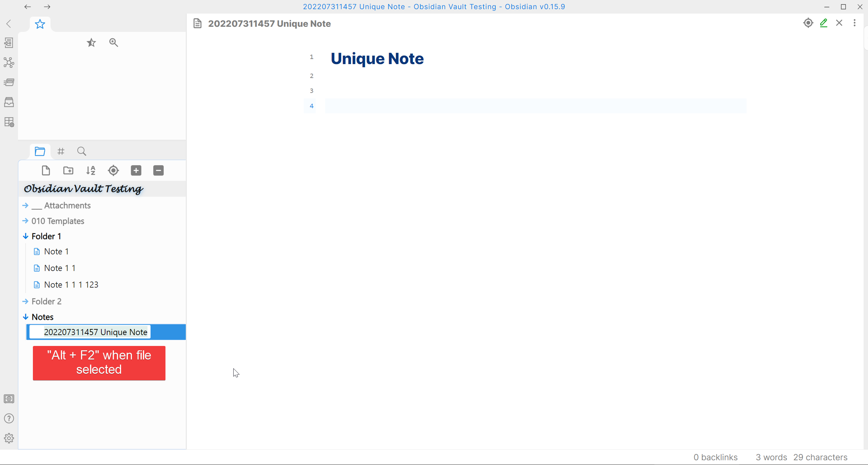The image size is (868, 465).
Task: Open Note 1 1 1 123 file
Action: point(71,285)
